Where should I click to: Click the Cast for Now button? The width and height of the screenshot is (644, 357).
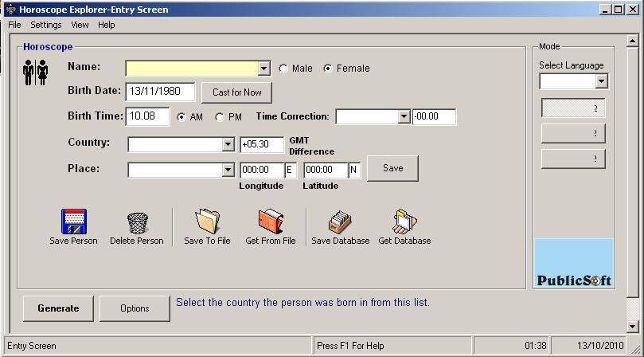(x=236, y=92)
